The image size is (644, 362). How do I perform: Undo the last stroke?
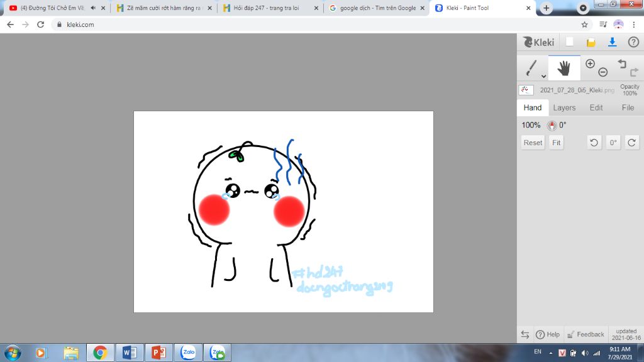(x=622, y=63)
